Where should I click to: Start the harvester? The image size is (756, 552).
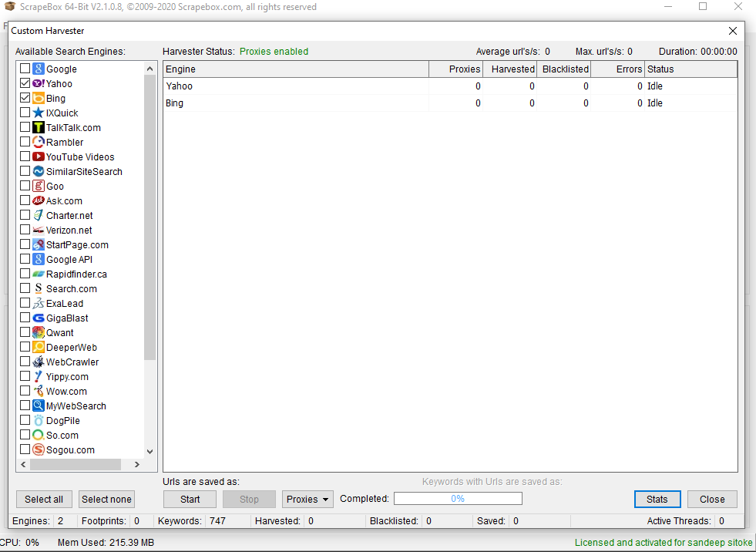click(190, 500)
